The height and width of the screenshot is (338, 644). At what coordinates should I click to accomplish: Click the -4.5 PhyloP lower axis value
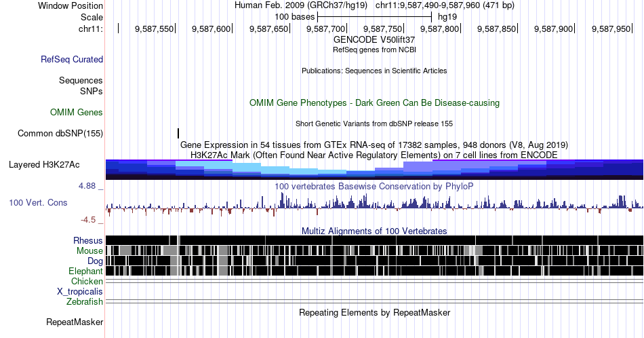click(x=88, y=220)
